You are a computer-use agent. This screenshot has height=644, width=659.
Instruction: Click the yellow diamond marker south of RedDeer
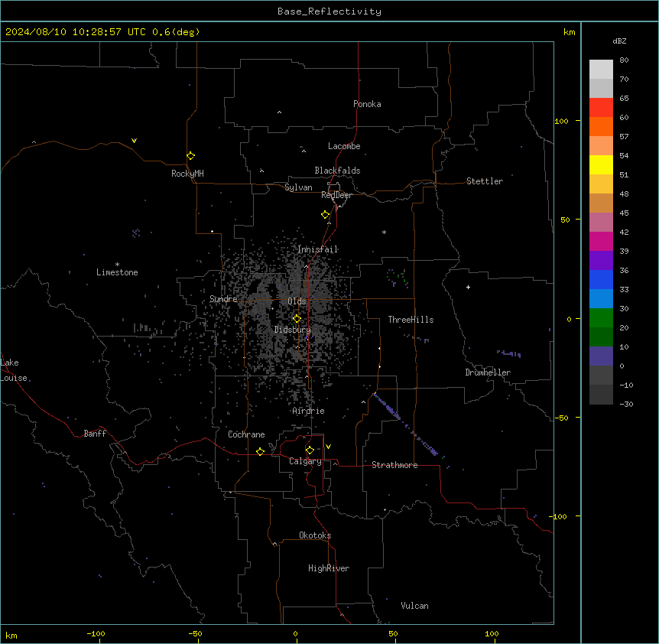coord(326,214)
